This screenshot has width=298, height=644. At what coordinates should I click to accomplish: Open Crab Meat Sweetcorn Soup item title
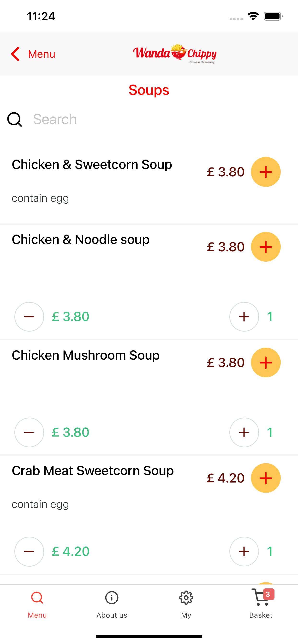pyautogui.click(x=93, y=471)
